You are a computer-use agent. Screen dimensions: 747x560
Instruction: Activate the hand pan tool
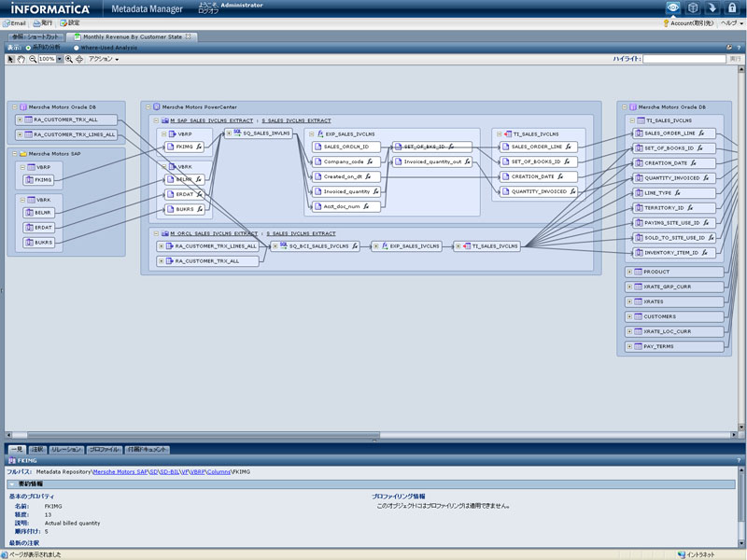[x=21, y=59]
